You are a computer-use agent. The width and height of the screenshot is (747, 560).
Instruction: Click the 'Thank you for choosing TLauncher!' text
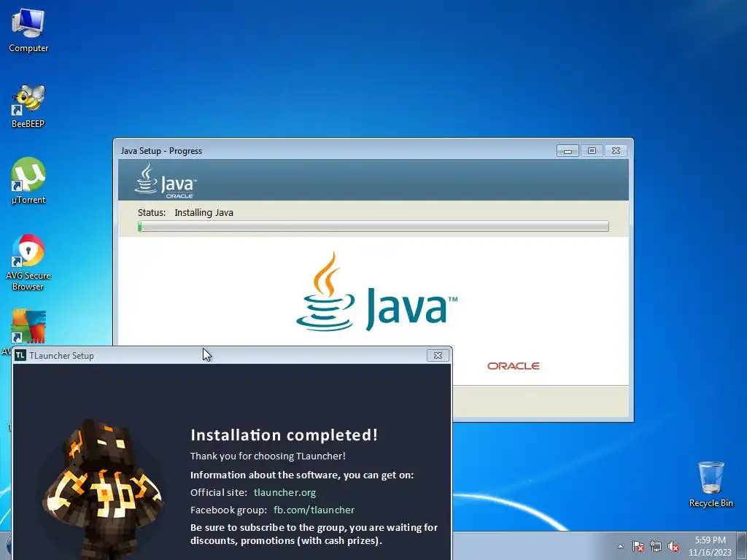coord(268,456)
